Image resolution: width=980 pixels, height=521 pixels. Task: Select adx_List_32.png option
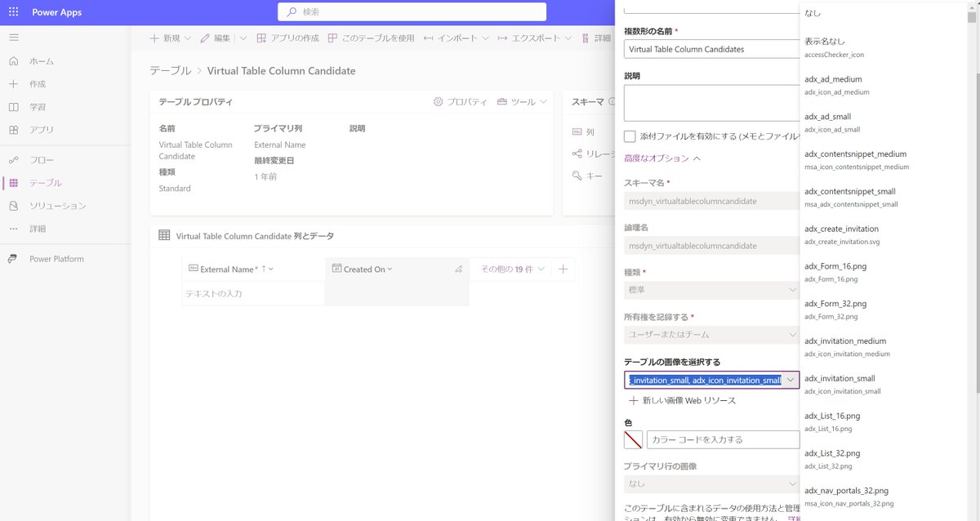click(x=884, y=459)
